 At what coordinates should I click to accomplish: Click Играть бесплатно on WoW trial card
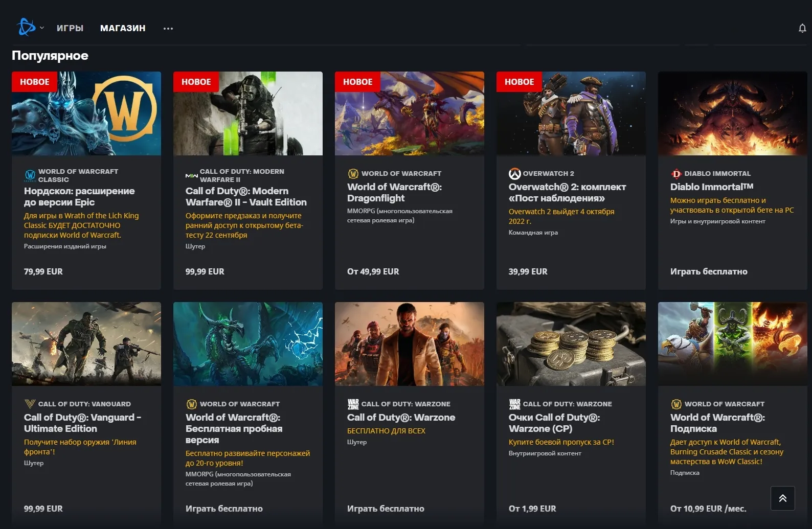[224, 509]
